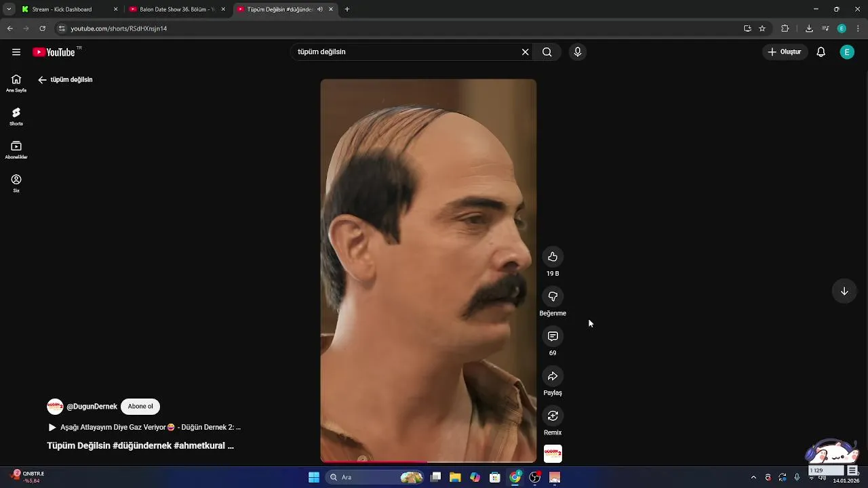Share the short via Paylaş

coord(553,376)
